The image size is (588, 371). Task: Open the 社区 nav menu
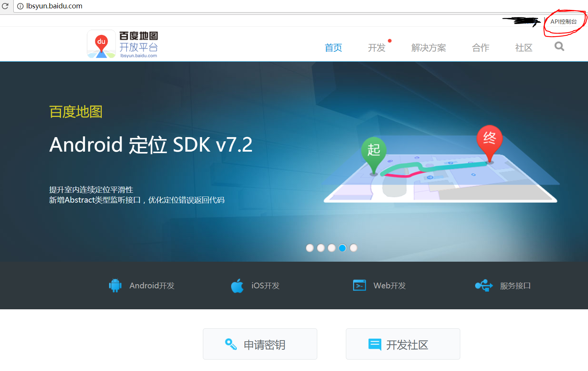click(x=524, y=48)
